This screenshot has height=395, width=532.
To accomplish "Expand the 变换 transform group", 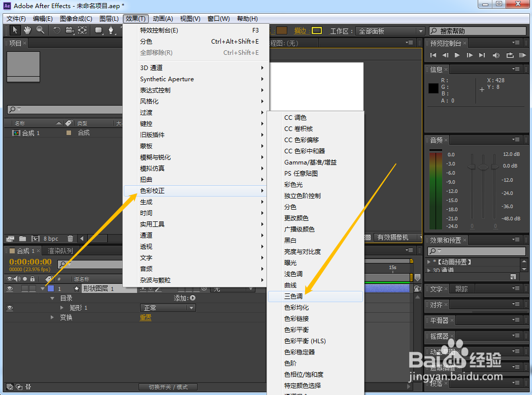I will 52,317.
